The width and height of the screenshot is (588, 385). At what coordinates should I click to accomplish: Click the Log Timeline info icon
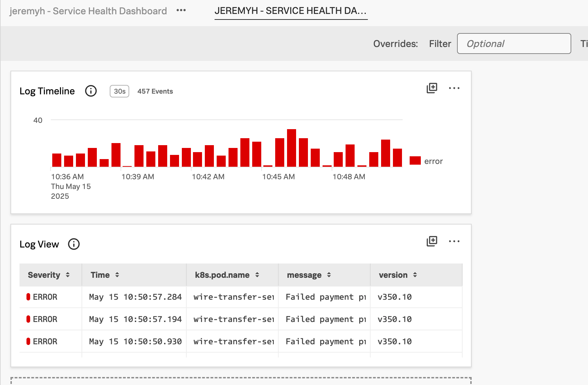pos(91,91)
